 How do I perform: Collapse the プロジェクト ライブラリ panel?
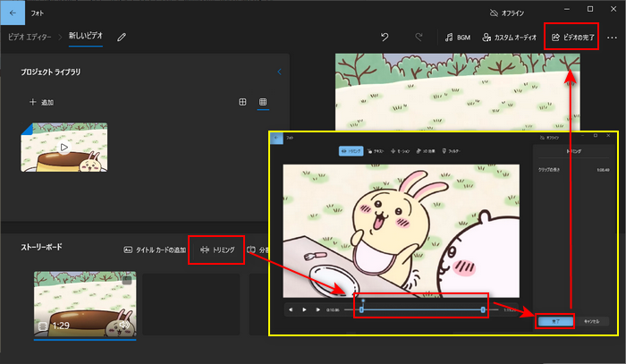click(279, 72)
